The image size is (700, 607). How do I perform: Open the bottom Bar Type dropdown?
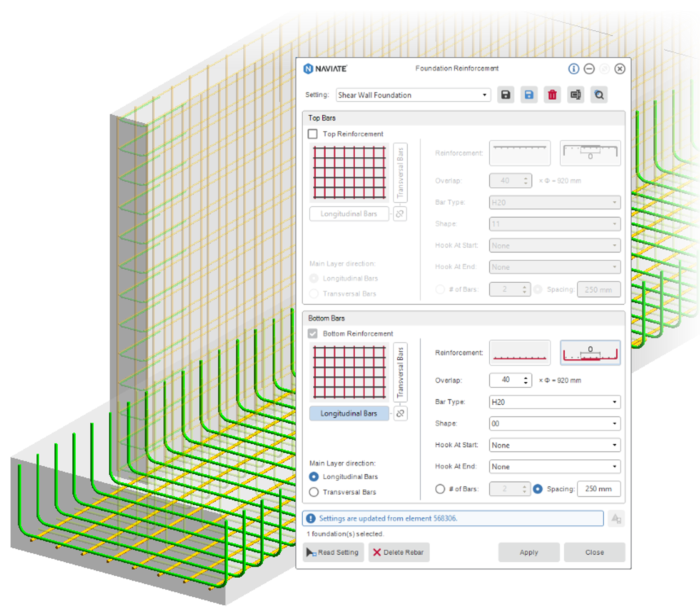click(x=615, y=402)
